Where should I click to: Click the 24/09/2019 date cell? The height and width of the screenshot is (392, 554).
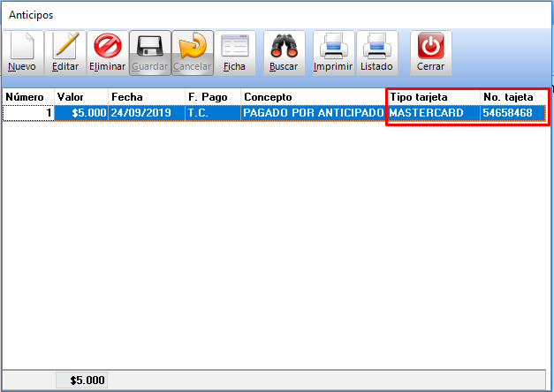[x=145, y=113]
